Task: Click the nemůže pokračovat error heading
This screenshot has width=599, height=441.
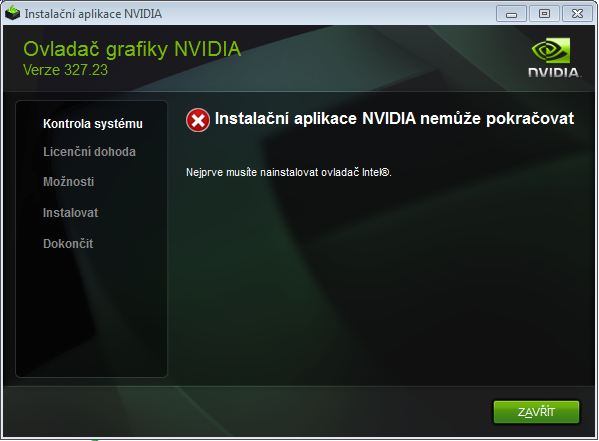Action: click(394, 118)
